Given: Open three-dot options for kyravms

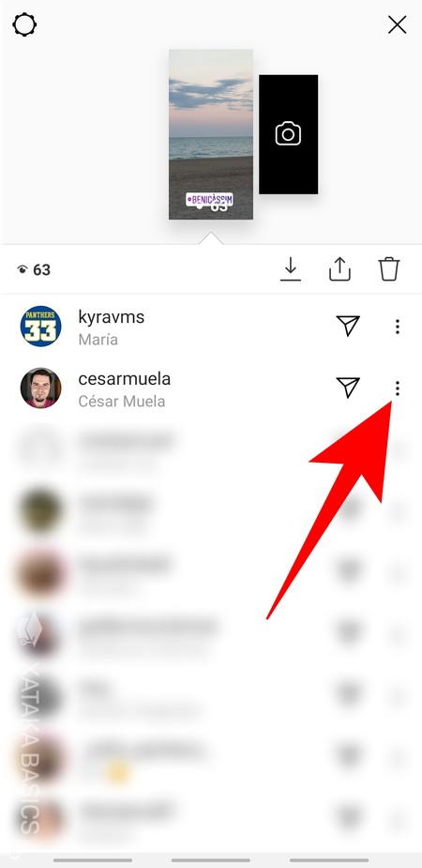Looking at the screenshot, I should [397, 327].
